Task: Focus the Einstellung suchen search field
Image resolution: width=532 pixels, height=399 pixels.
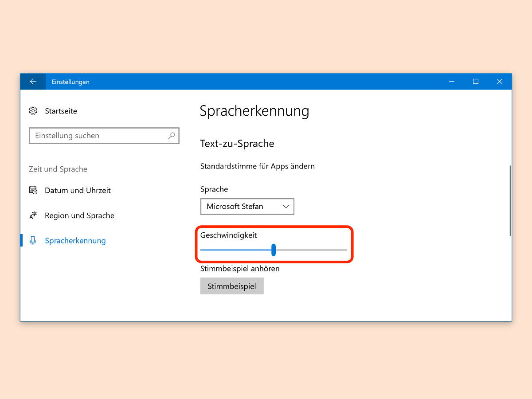Action: tap(104, 136)
